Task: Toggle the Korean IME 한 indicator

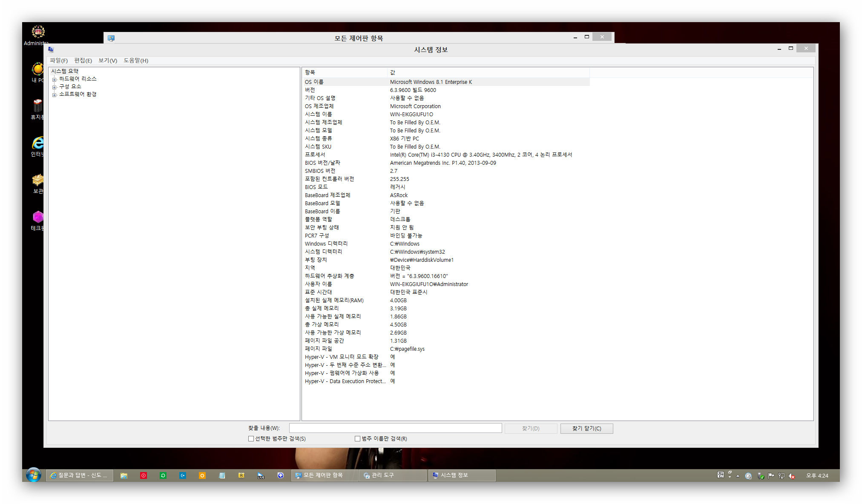Action: point(720,475)
